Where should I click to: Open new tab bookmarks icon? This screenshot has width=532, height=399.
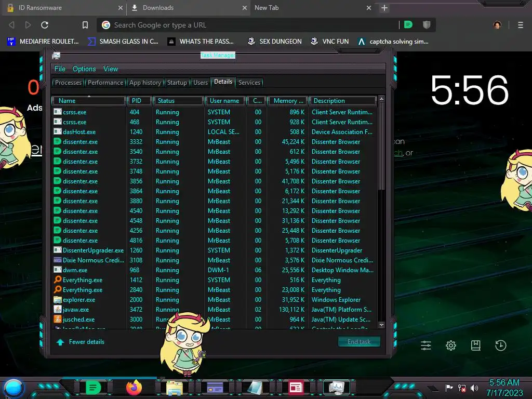(x=476, y=345)
